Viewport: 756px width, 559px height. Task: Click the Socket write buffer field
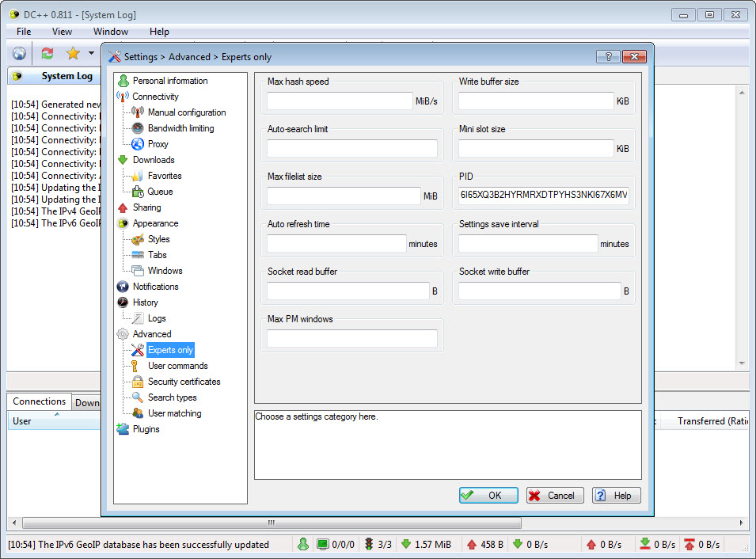[540, 291]
